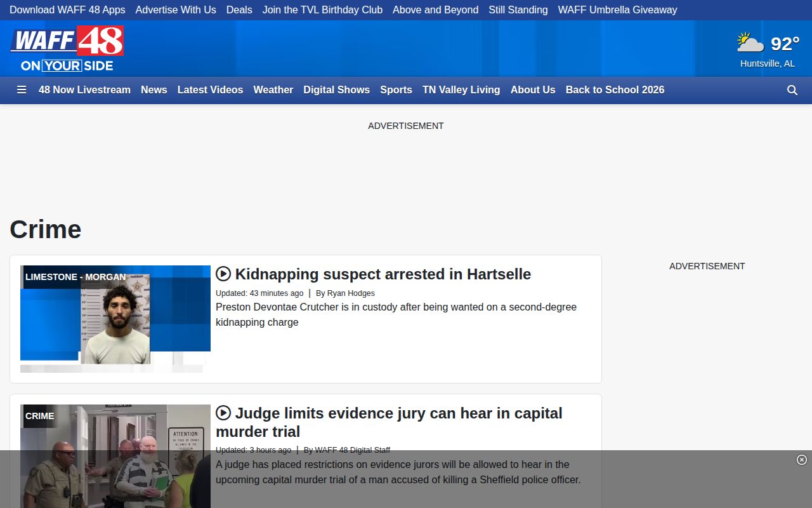Screen dimensions: 812x508
Task: Go to Latest Videos
Action: (210, 90)
